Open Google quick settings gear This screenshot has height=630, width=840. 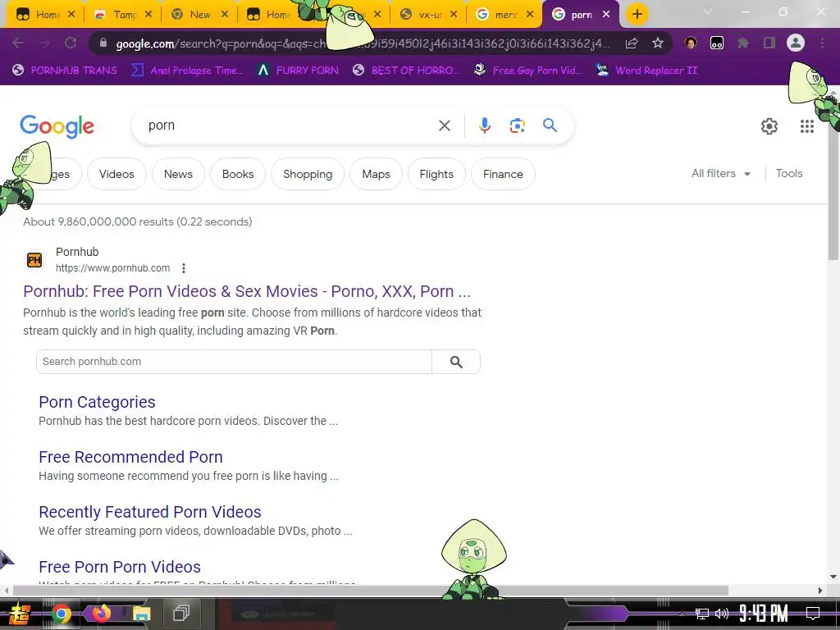(769, 126)
